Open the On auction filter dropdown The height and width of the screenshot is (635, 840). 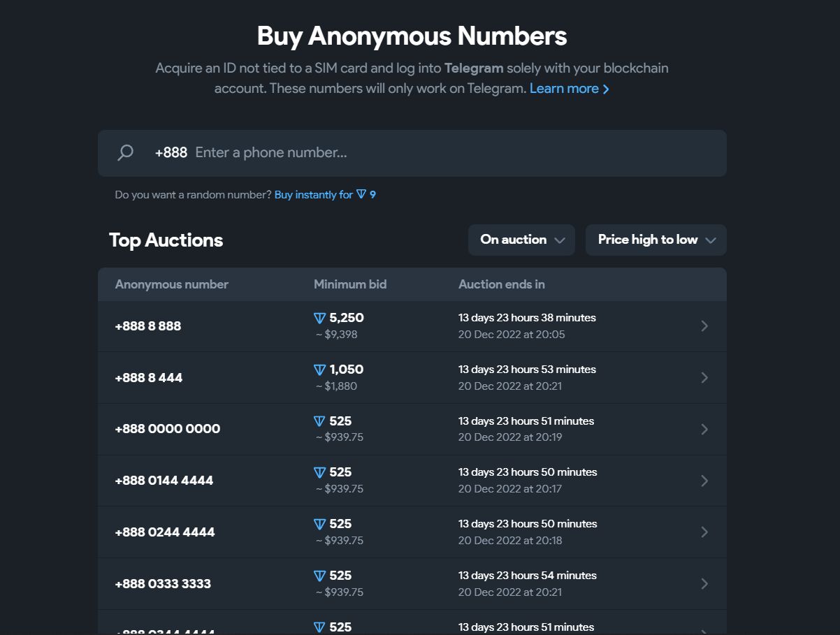521,240
